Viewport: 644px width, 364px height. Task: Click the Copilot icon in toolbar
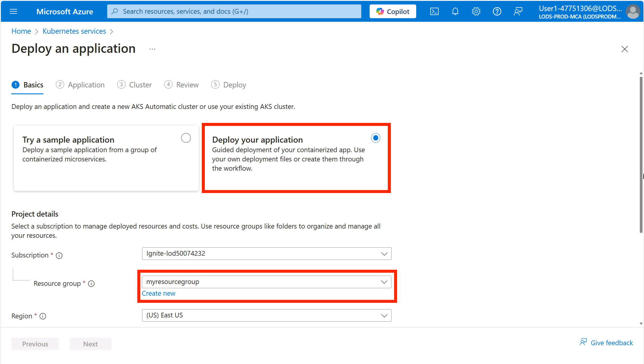(x=392, y=11)
